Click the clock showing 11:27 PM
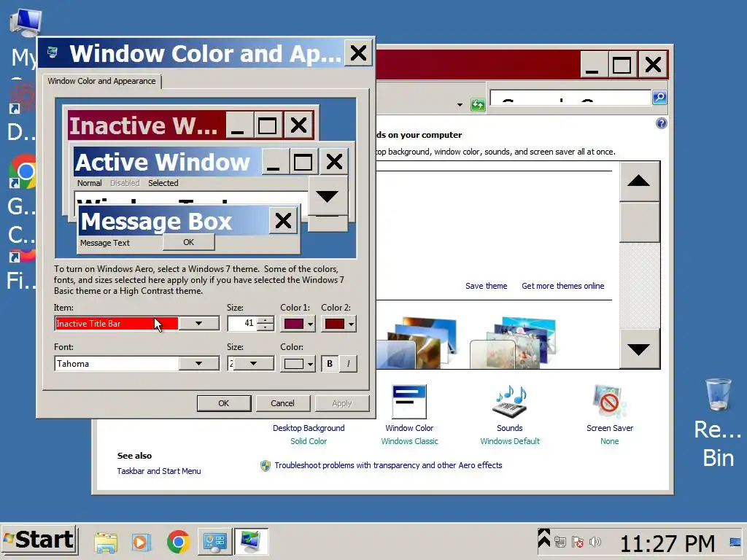Viewport: 747px width, 560px height. pyautogui.click(x=667, y=543)
